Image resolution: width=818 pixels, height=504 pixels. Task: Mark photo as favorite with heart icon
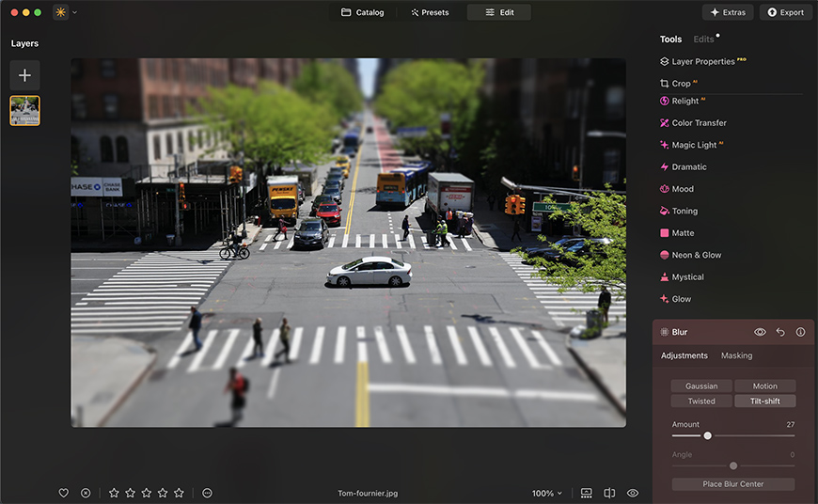(64, 493)
